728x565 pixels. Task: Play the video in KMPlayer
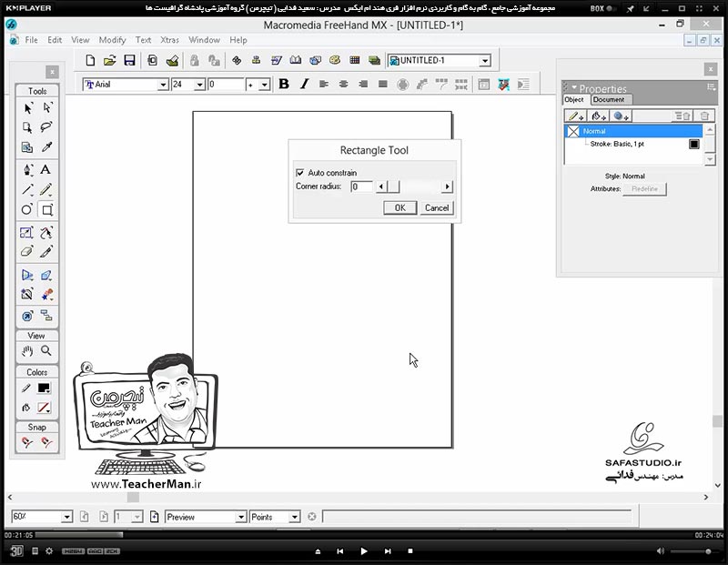pyautogui.click(x=363, y=551)
